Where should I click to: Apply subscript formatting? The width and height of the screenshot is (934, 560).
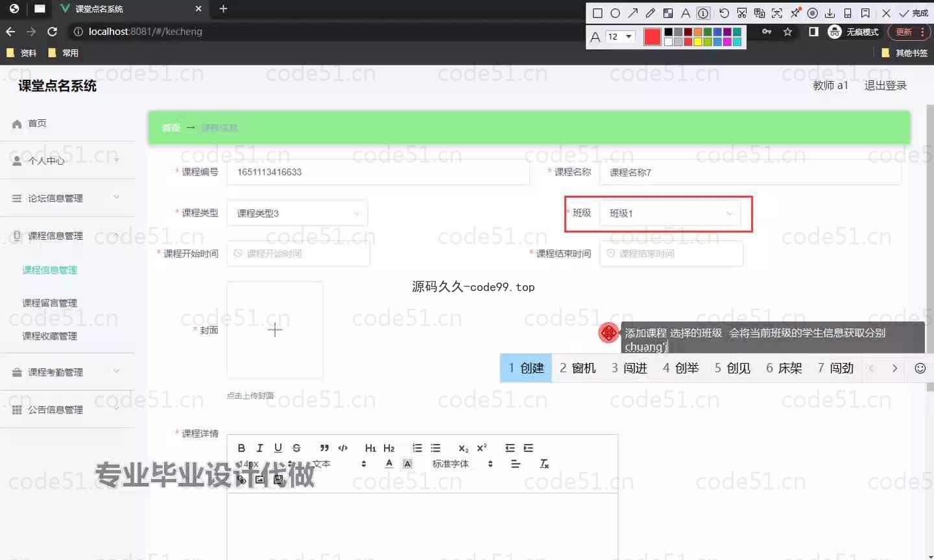point(463,448)
